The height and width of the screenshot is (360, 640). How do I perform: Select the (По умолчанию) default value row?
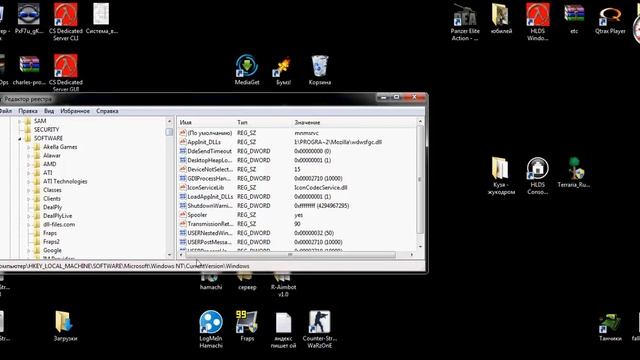pyautogui.click(x=209, y=133)
